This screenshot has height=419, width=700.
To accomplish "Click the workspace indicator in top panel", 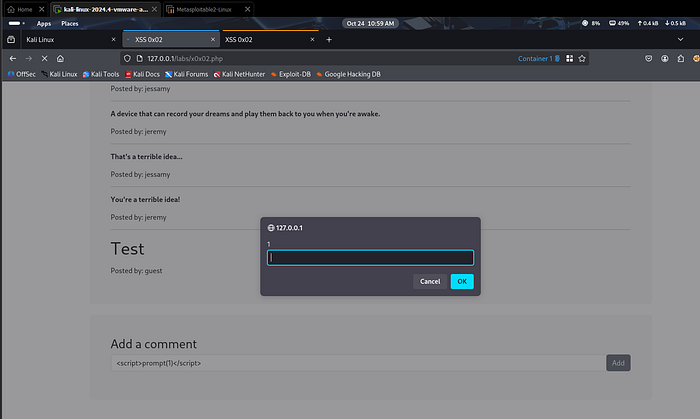I will 17,24.
